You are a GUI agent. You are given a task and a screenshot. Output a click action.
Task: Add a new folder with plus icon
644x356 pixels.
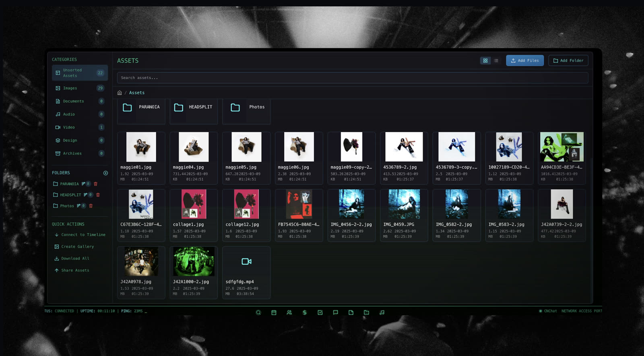click(x=105, y=173)
